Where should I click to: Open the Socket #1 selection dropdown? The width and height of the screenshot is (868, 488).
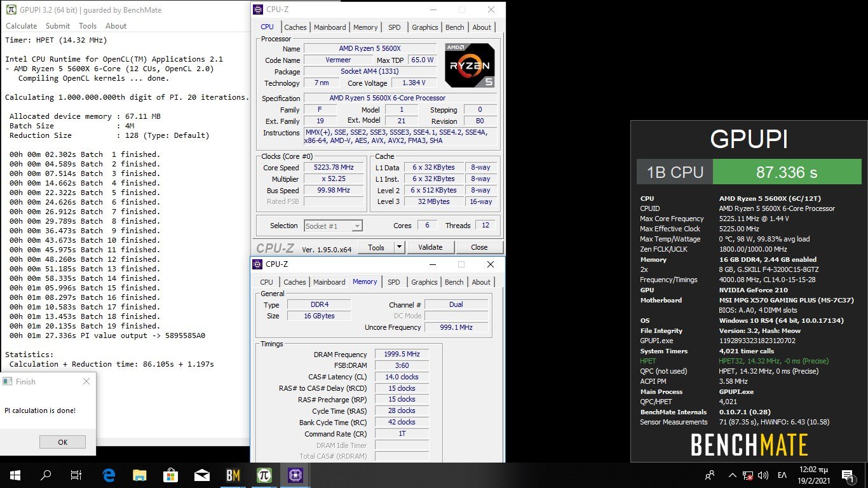click(333, 226)
